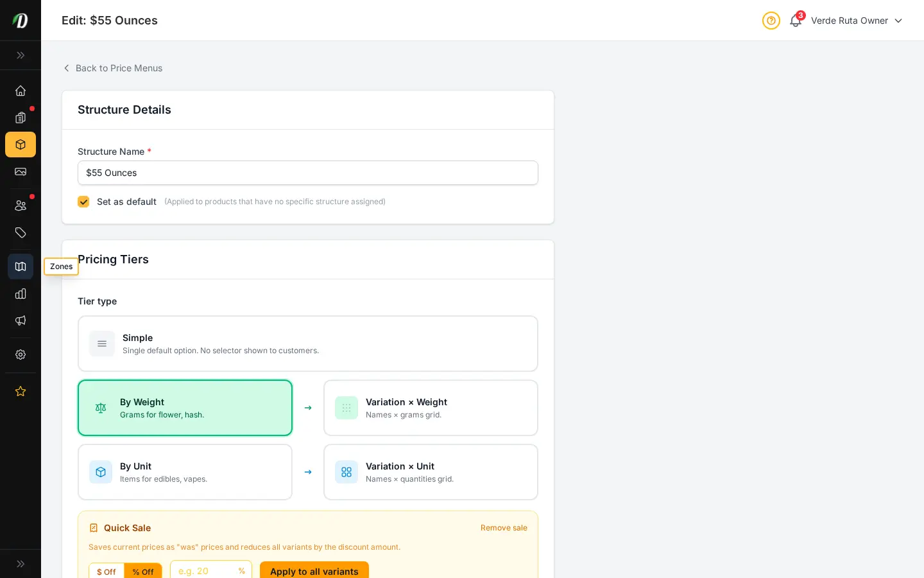Go back to Price Menus
924x578 pixels.
click(113, 68)
